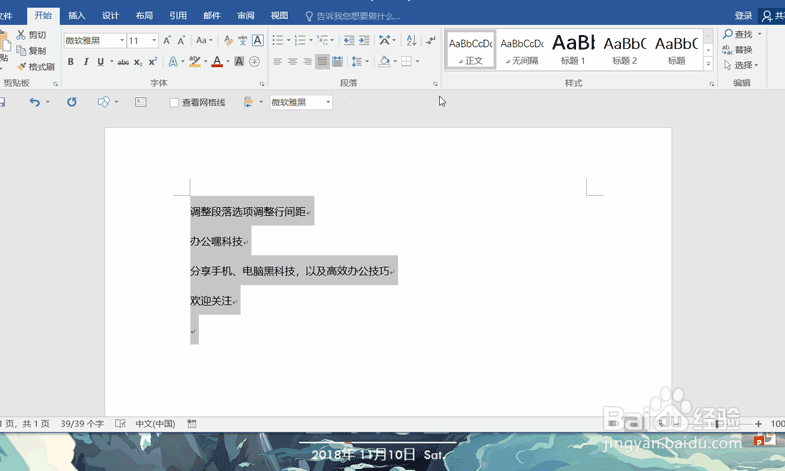Apply the 标题 1 style
The height and width of the screenshot is (471, 785).
click(573, 49)
